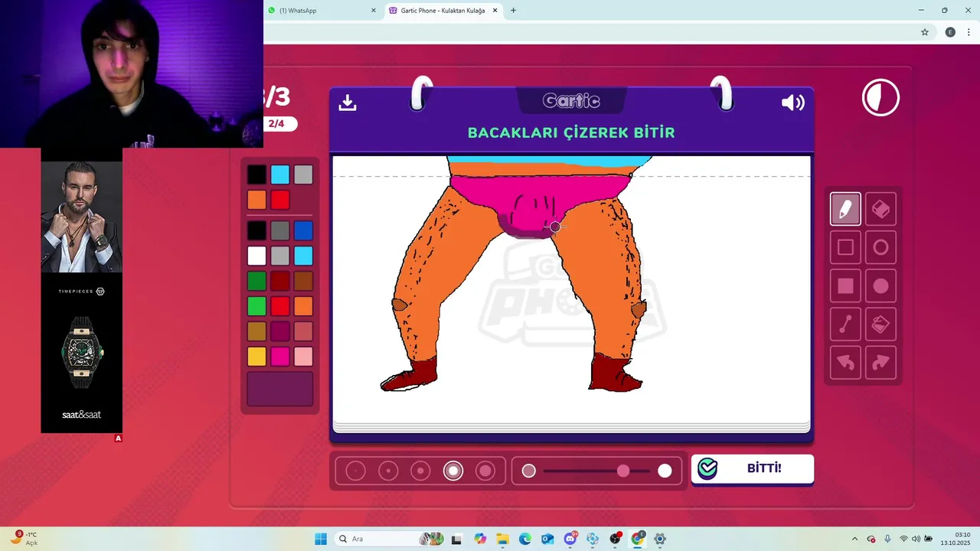
Task: Close the Gartic Phone tab
Action: tap(495, 11)
